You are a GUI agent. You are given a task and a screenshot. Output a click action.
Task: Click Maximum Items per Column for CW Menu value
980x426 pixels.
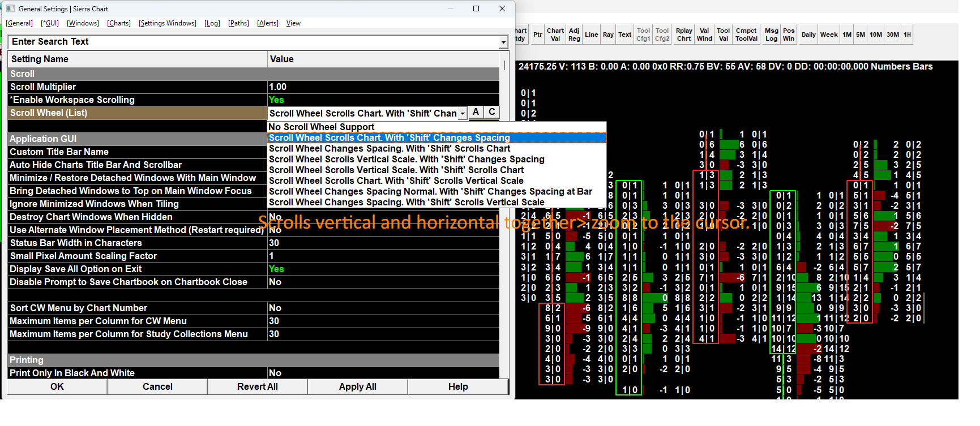(383, 321)
